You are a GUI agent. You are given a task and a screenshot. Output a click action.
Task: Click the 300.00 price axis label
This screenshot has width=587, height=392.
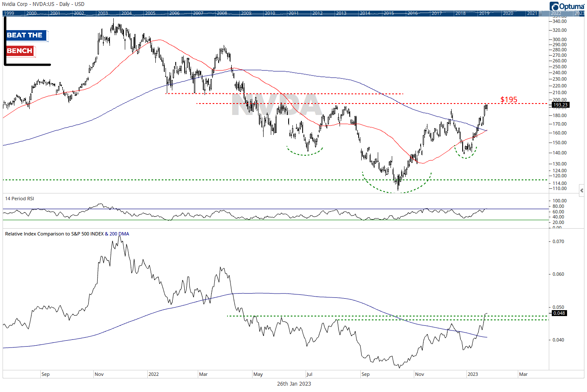(560, 39)
